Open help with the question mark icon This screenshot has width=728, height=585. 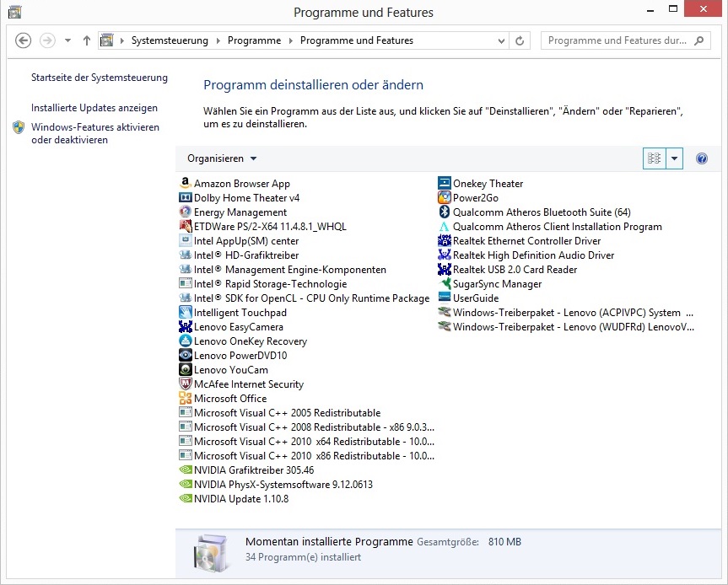[x=701, y=158]
